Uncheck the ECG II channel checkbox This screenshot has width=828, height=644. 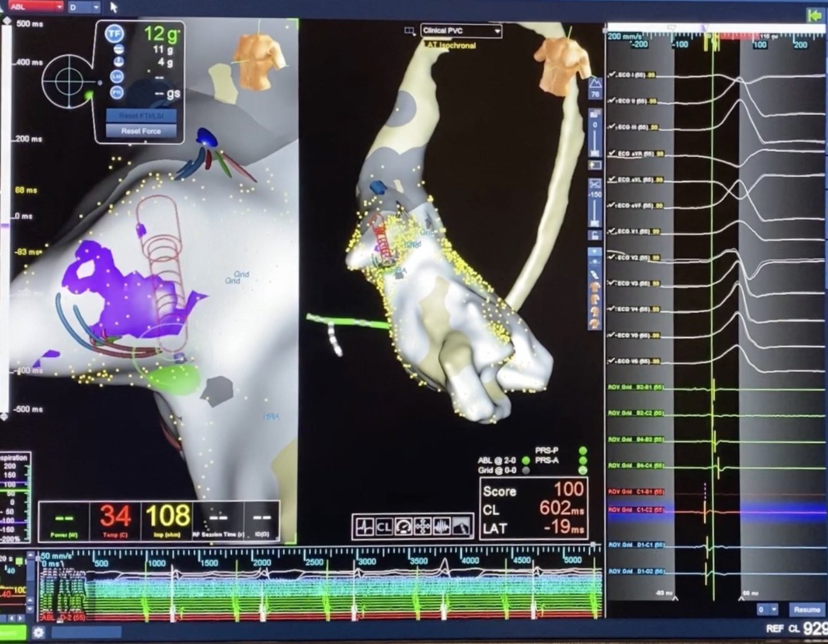point(611,101)
